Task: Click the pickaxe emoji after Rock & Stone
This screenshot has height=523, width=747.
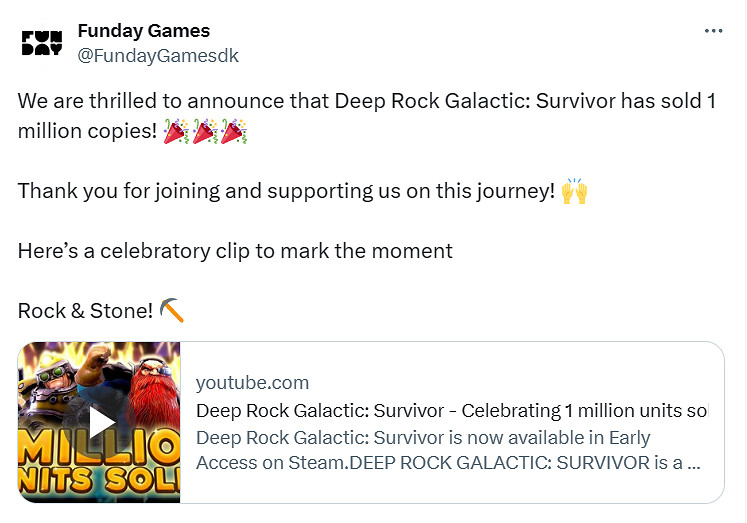Action: click(x=172, y=311)
